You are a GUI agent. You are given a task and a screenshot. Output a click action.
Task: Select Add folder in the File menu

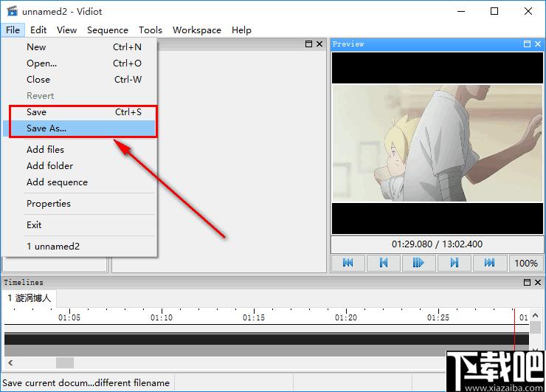[x=80, y=166]
